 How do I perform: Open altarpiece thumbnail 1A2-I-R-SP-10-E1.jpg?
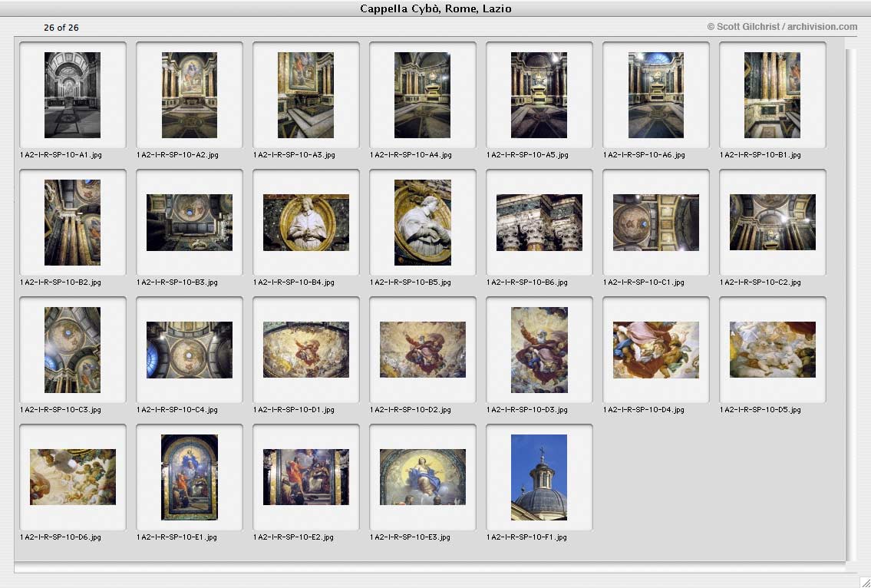[190, 477]
